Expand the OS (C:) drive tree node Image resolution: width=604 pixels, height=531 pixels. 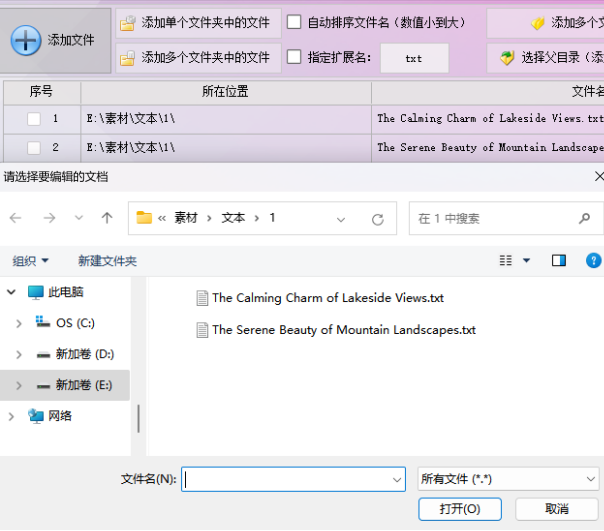click(18, 323)
